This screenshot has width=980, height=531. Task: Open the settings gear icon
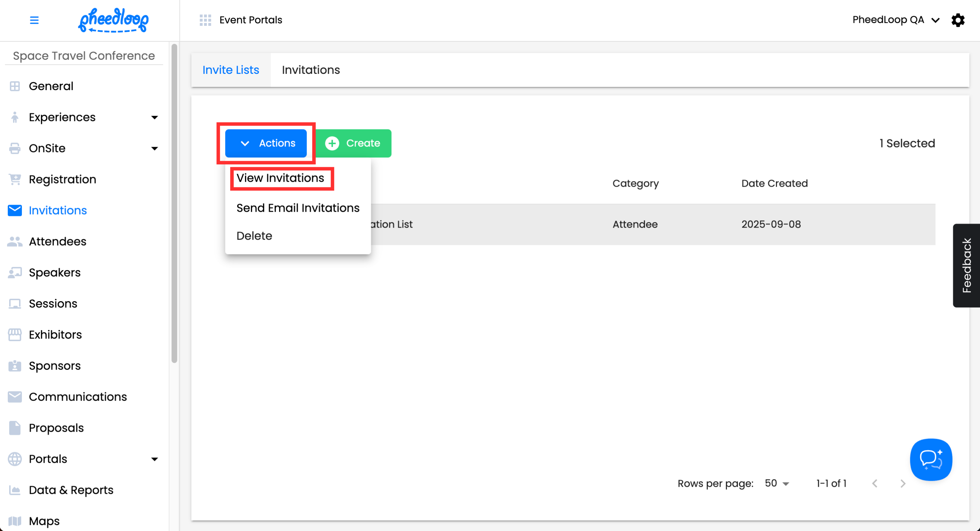click(x=958, y=20)
